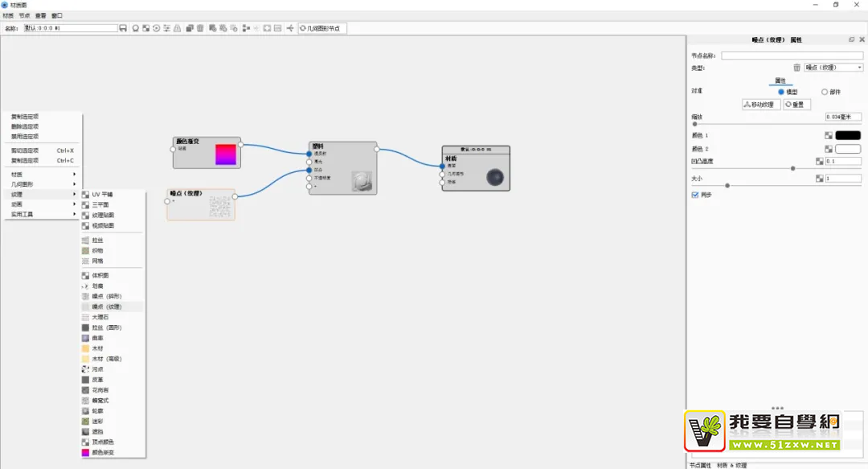Select the 模型 radio button
The image size is (868, 469).
(x=780, y=92)
